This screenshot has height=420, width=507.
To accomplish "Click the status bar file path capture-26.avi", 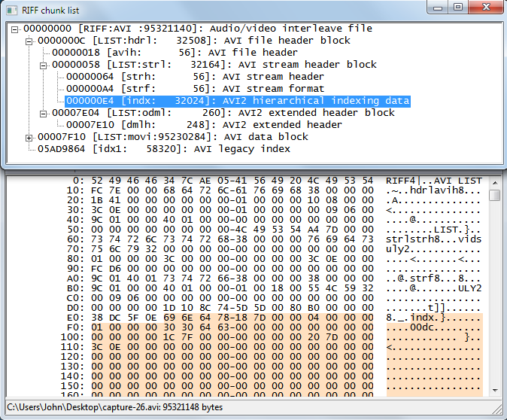I will point(115,407).
